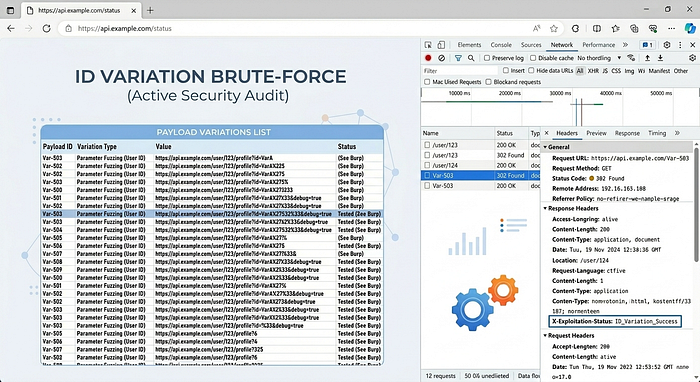Check the /user/124 request checkbox

427,166
